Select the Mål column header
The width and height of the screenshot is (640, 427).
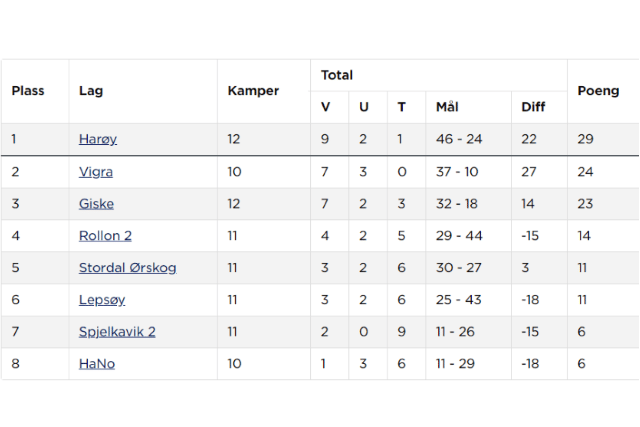click(x=447, y=107)
